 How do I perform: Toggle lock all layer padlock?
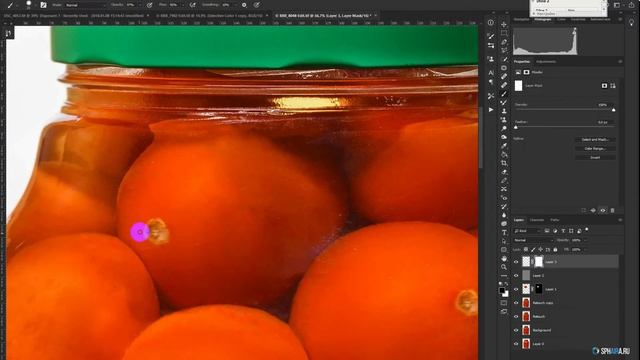tap(555, 249)
